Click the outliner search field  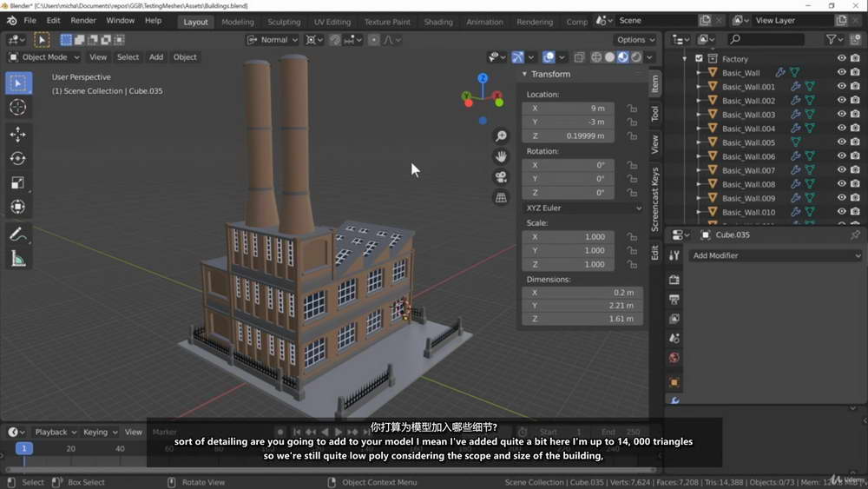pos(766,39)
